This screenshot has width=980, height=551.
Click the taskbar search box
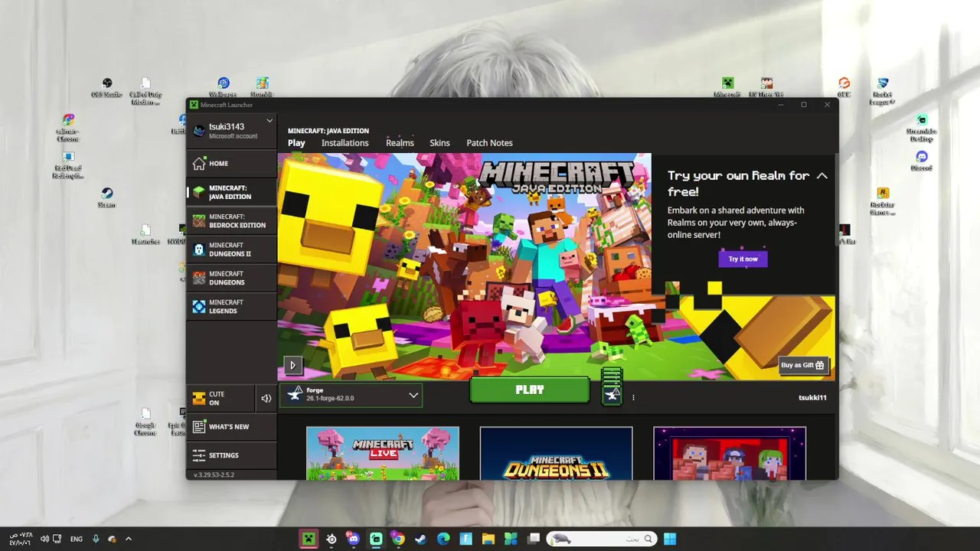[601, 539]
